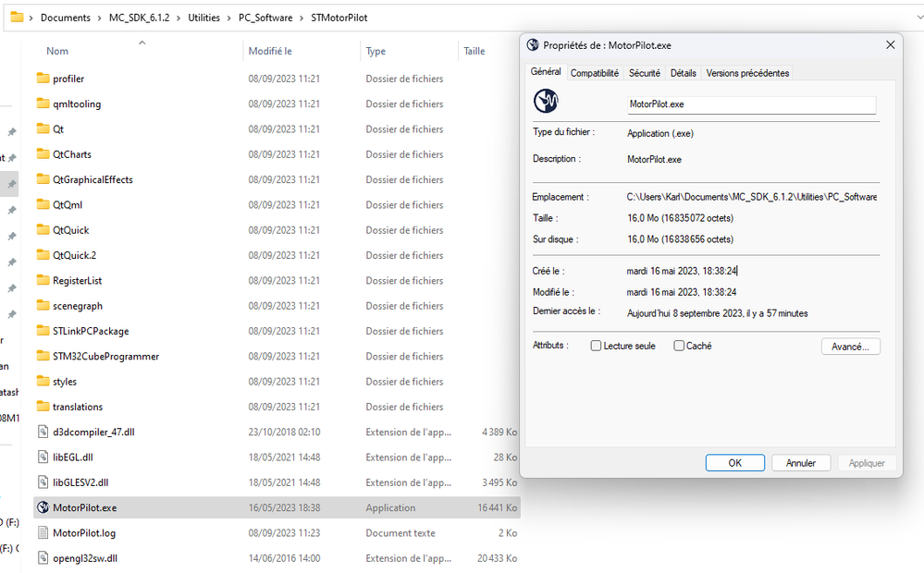Expand the chevron after Documents in address bar
Viewport: 924px width, 573px height.
[x=100, y=18]
